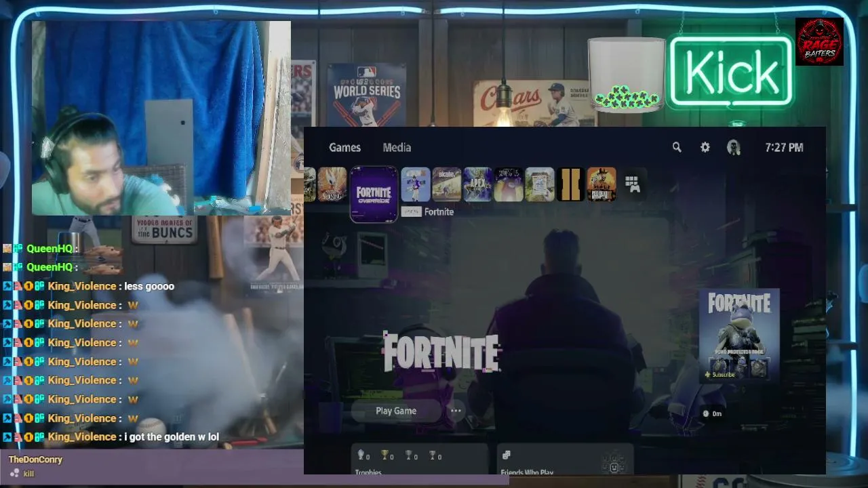
Task: Open the Friends Who Play card
Action: tap(565, 460)
